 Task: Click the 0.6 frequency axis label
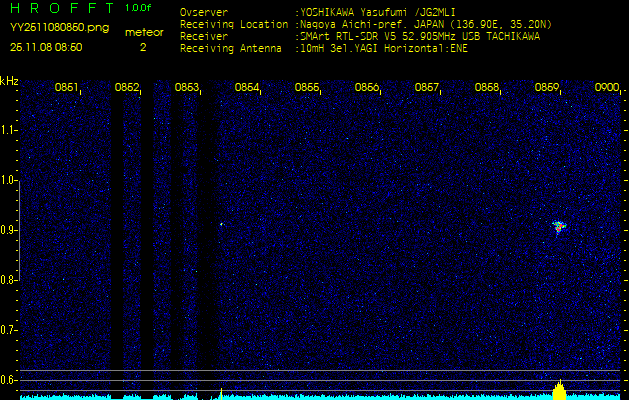(x=9, y=379)
